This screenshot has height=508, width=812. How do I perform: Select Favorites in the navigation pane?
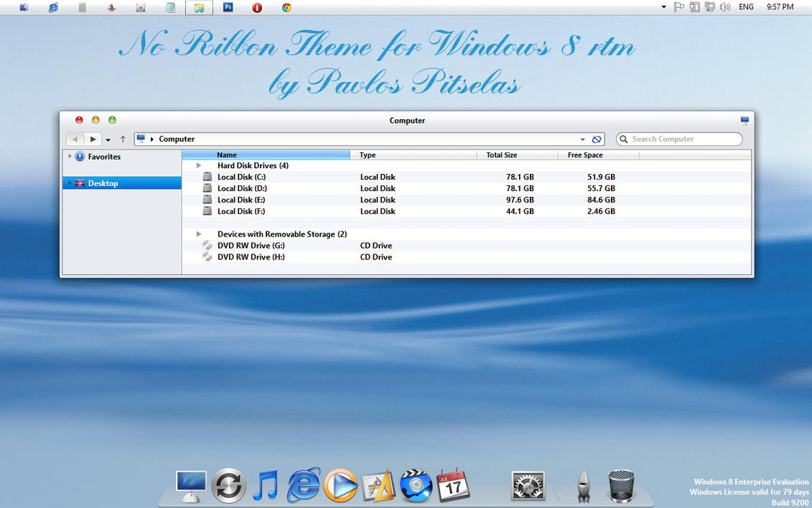tap(122, 157)
